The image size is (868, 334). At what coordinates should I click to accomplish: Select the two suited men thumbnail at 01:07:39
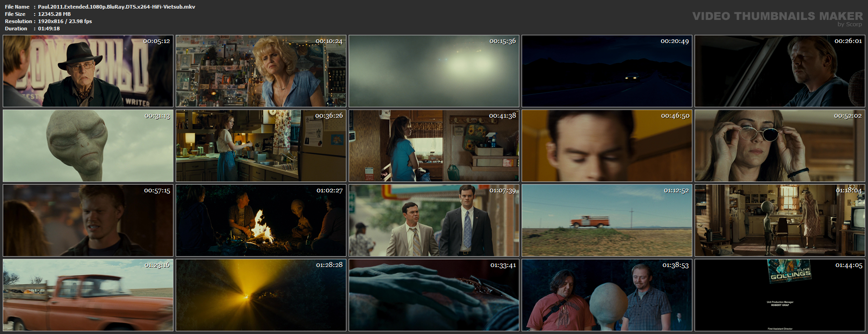pyautogui.click(x=434, y=220)
